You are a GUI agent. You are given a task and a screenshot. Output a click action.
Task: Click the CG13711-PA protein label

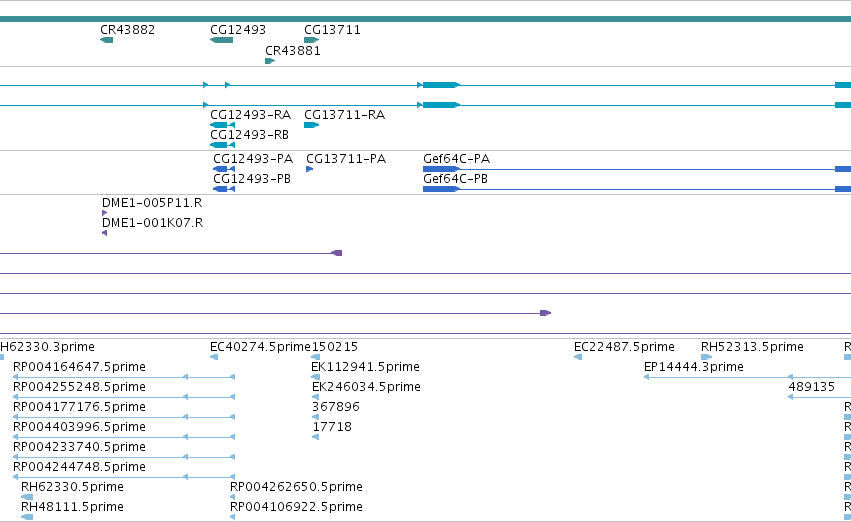click(x=346, y=158)
